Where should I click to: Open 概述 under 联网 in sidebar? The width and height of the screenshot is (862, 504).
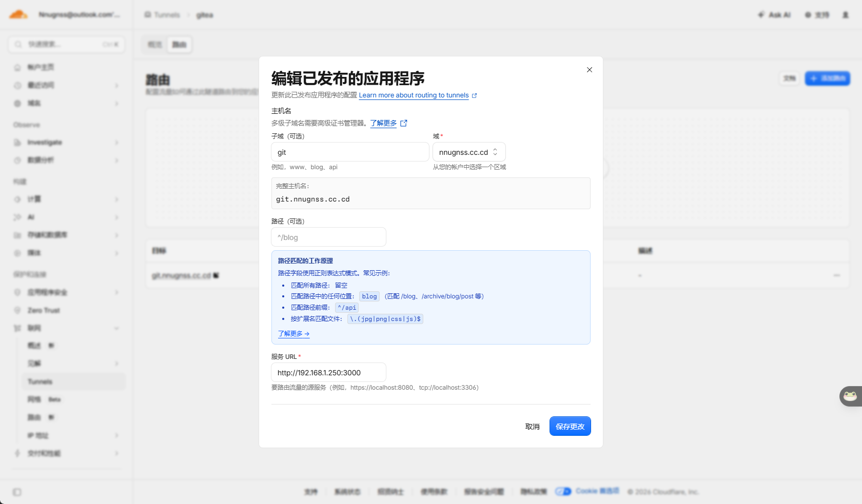[x=73, y=346]
